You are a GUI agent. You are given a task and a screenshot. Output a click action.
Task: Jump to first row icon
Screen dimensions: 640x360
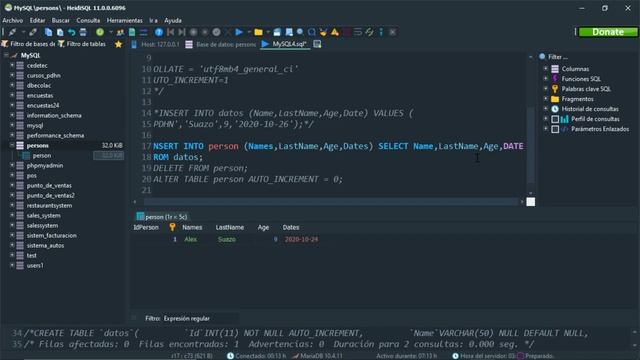[171, 32]
